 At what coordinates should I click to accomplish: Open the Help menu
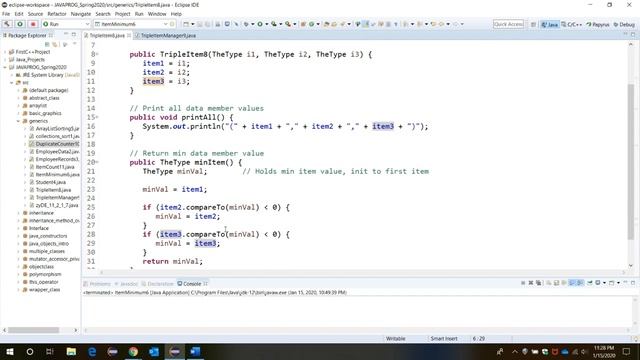click(176, 14)
